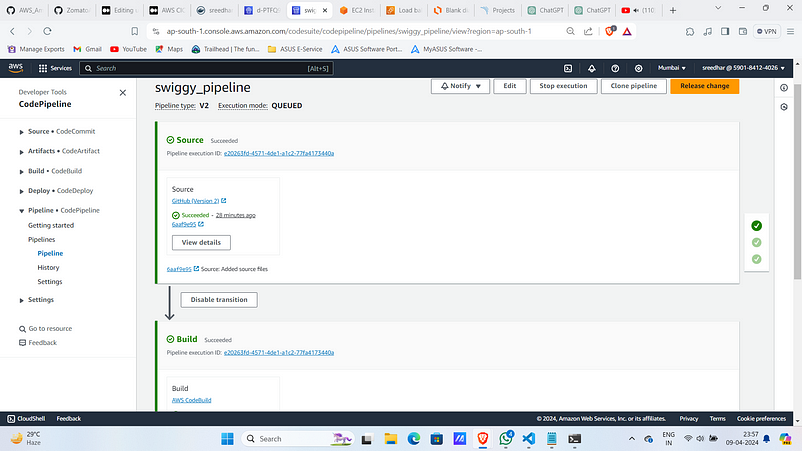
Task: Click the browser back arrow
Action: (12, 31)
